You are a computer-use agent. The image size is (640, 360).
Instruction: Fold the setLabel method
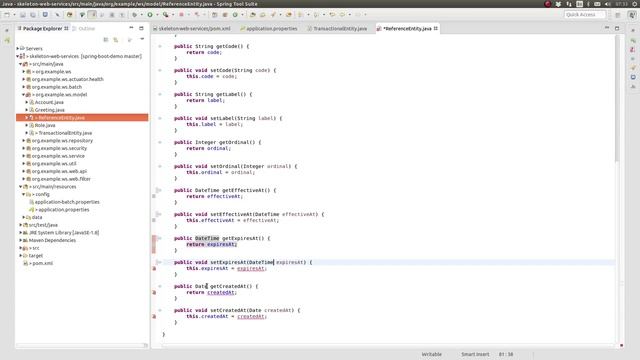pyautogui.click(x=160, y=118)
